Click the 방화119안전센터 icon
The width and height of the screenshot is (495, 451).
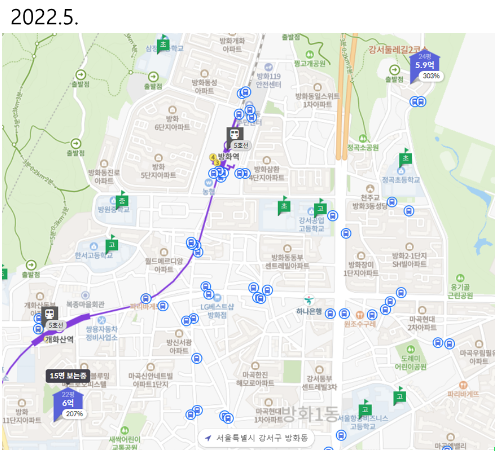click(268, 67)
